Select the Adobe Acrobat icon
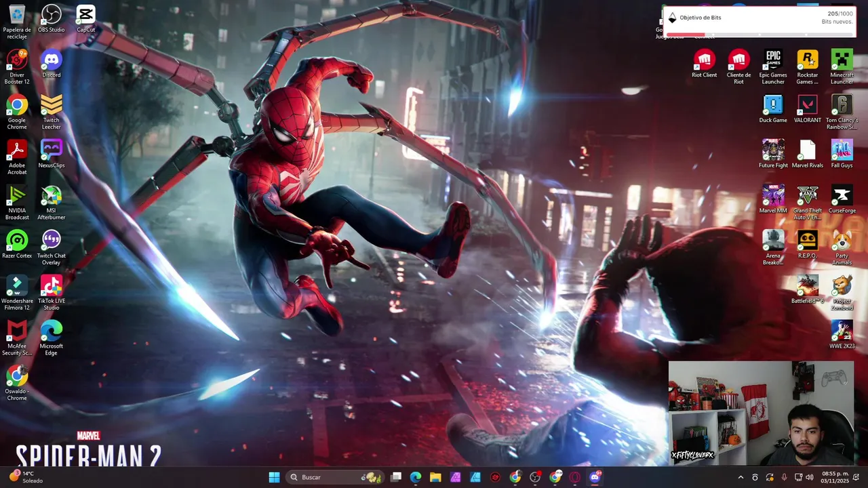The image size is (868, 488). click(x=17, y=157)
